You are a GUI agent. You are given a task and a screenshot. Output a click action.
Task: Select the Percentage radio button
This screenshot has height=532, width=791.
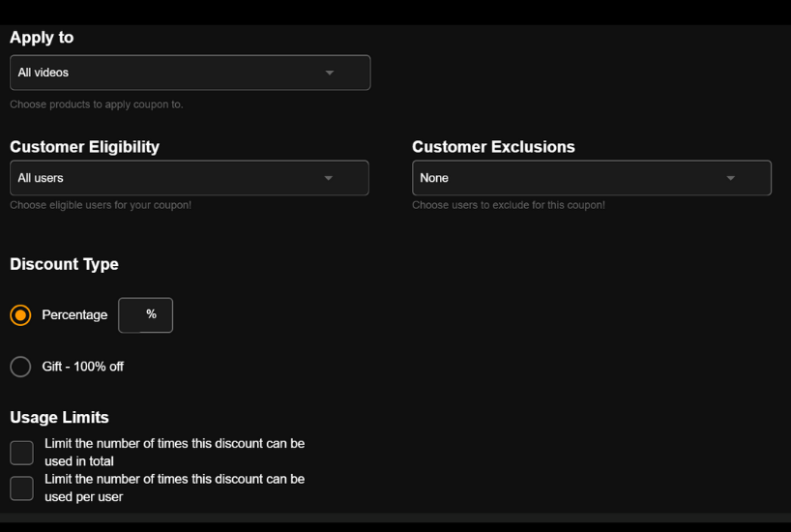(x=20, y=315)
